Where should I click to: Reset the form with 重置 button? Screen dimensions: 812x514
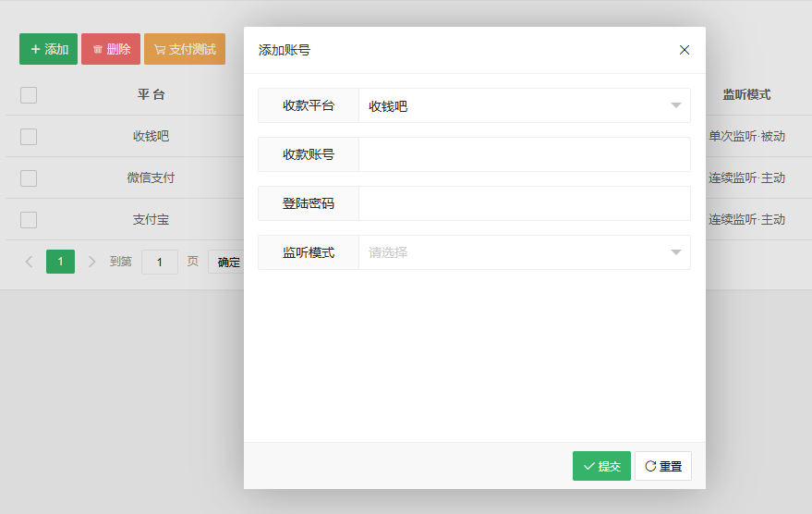[663, 466]
